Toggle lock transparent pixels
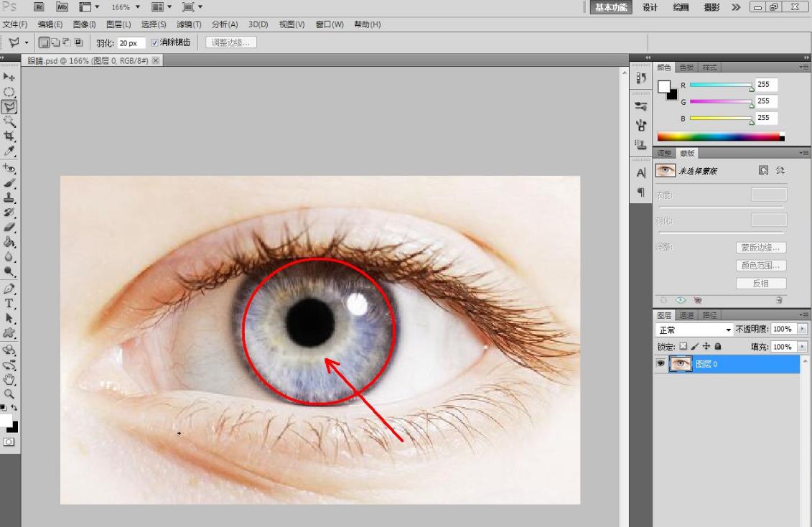The height and width of the screenshot is (527, 812). (x=683, y=346)
